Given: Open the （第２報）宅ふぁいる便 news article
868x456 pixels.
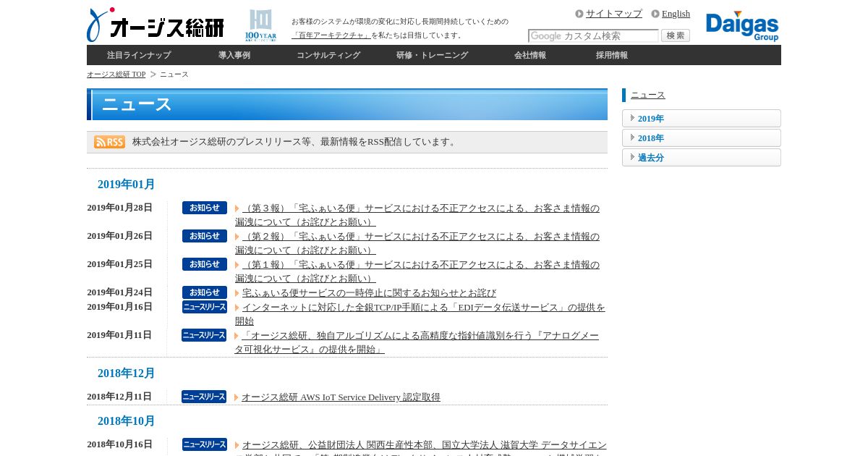Looking at the screenshot, I should point(417,243).
